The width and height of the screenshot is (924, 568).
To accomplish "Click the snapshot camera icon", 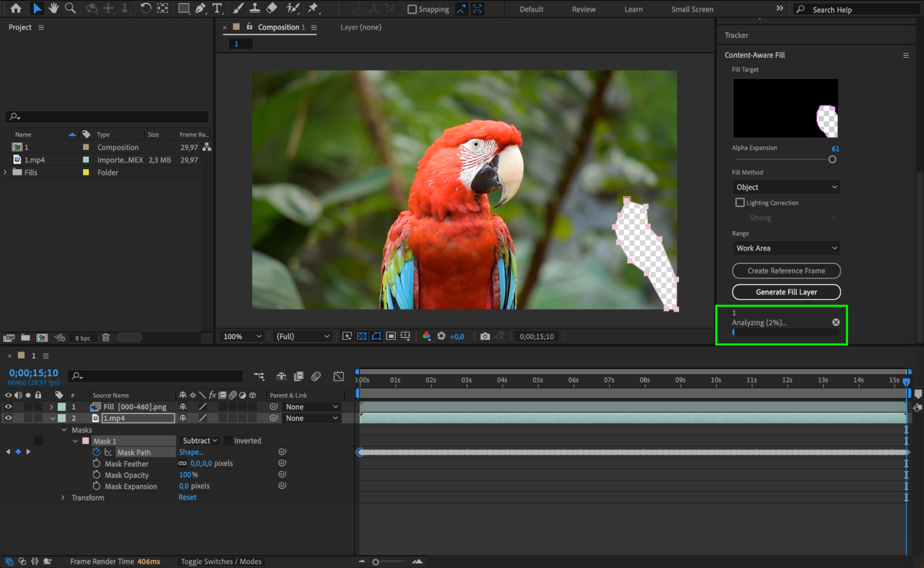I will click(x=484, y=336).
